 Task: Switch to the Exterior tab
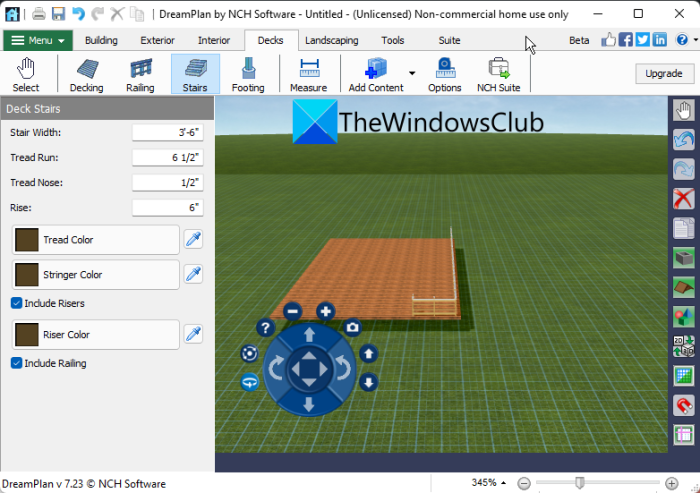pyautogui.click(x=157, y=40)
